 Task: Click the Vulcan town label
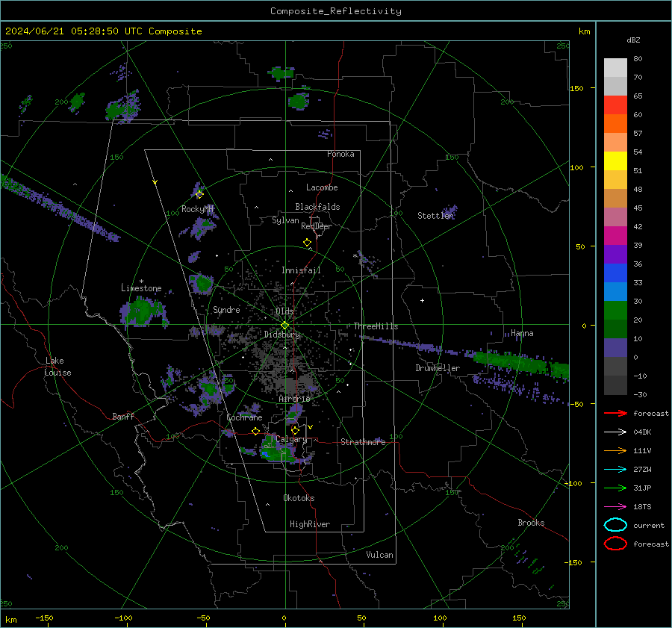380,555
